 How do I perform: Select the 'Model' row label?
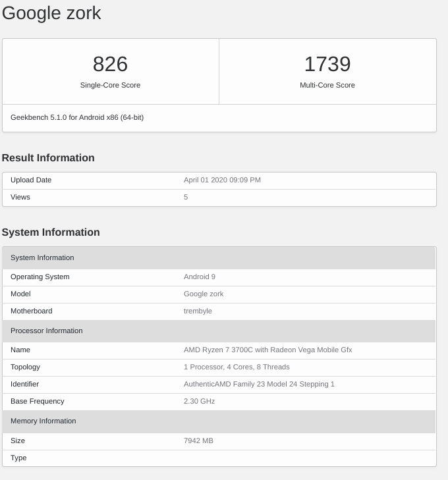tap(20, 294)
